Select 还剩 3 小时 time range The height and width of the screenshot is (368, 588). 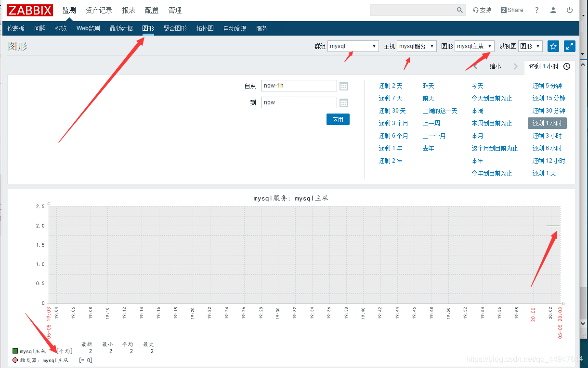tap(547, 136)
